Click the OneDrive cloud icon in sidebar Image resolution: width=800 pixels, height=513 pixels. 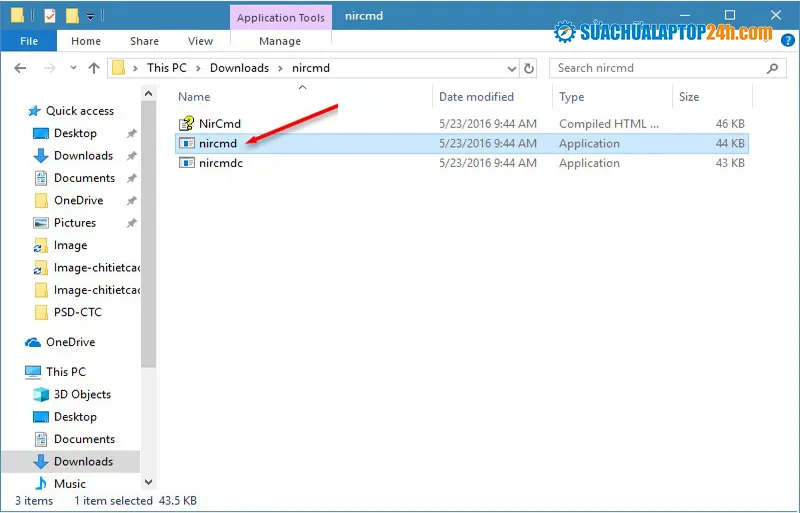click(x=33, y=342)
